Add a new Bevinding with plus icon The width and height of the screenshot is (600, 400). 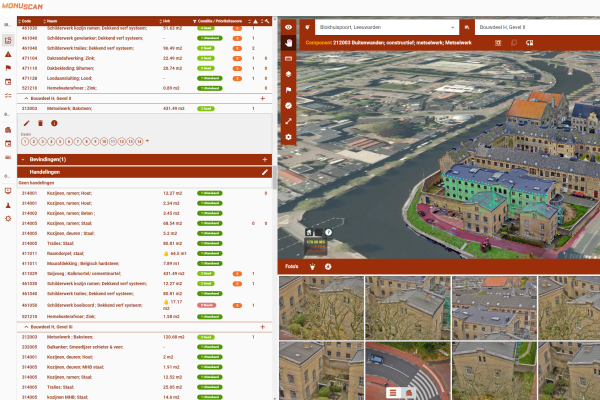(264, 159)
